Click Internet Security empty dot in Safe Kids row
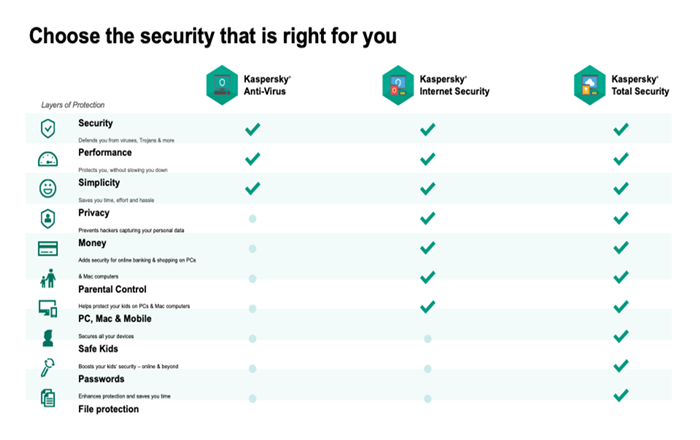The image size is (700, 440). [428, 339]
